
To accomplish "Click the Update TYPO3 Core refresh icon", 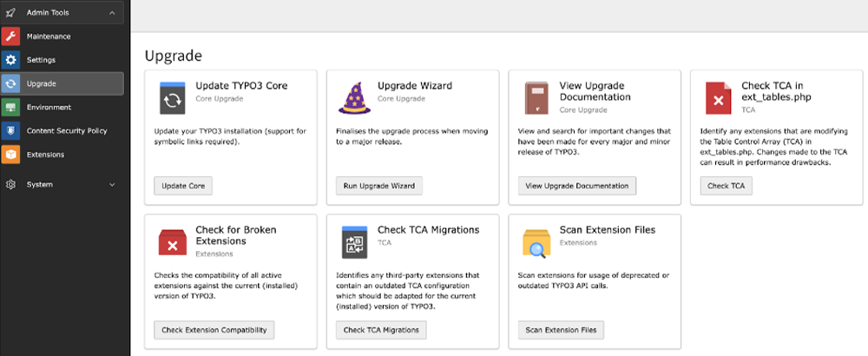I will [x=171, y=98].
